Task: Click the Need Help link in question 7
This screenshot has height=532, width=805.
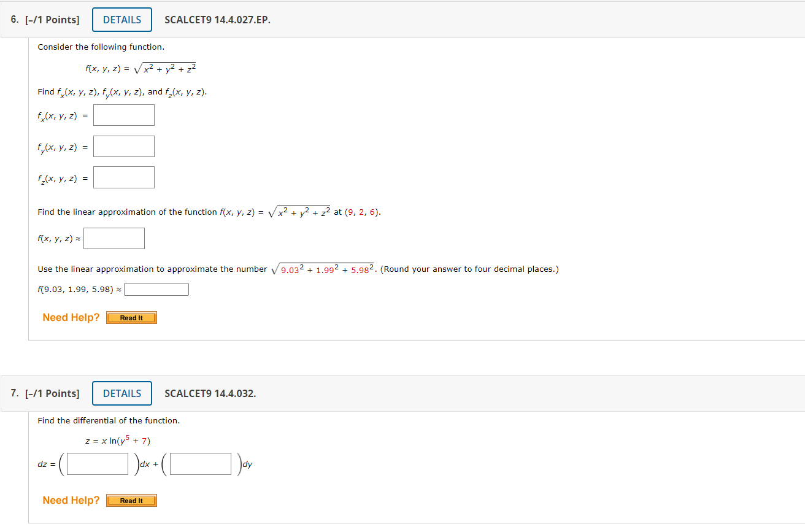Action: [71, 500]
